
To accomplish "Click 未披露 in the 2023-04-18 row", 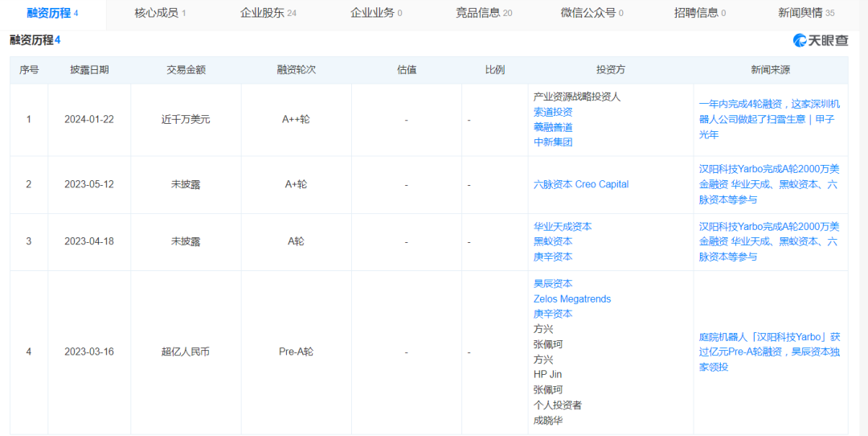I will click(x=186, y=241).
